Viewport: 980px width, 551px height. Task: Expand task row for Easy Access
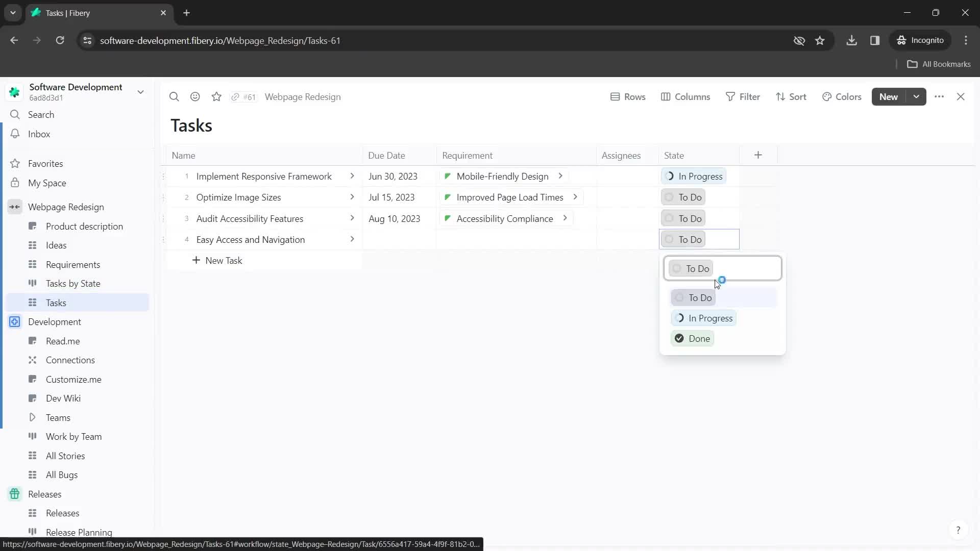(353, 239)
